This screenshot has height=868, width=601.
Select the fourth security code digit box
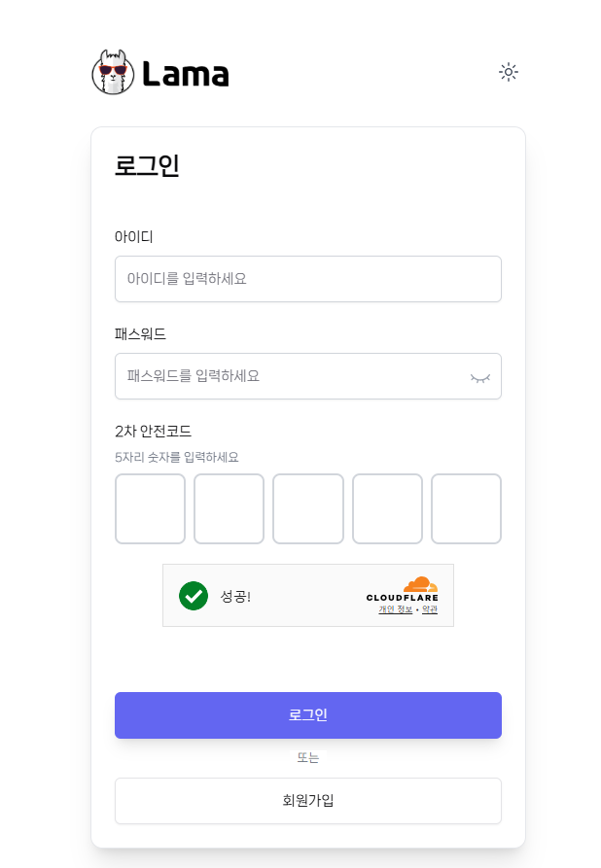(x=387, y=508)
